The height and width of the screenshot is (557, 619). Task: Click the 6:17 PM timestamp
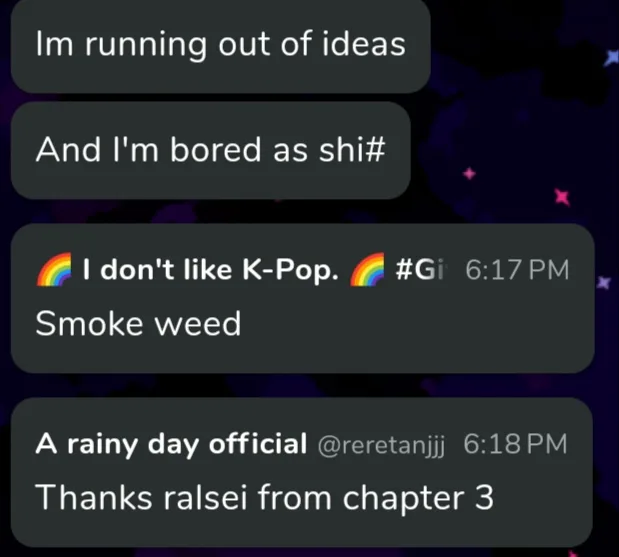[x=517, y=270]
